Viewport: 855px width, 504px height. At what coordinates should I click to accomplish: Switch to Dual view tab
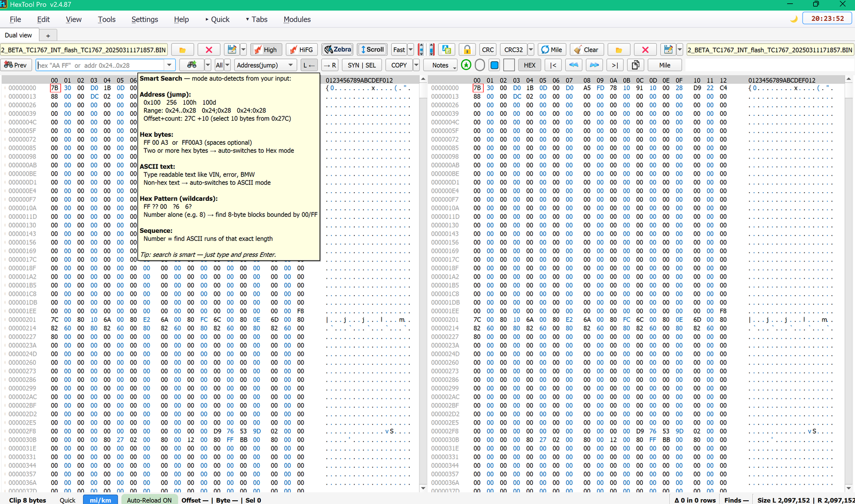tap(18, 35)
